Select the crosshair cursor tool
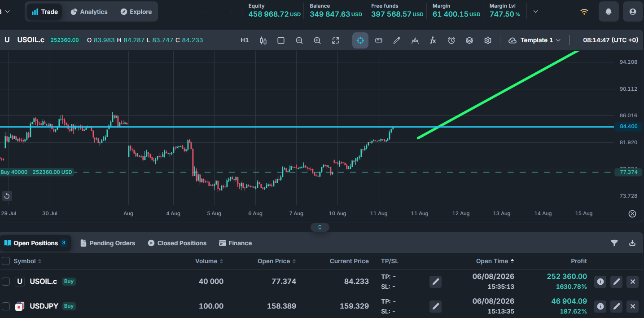Viewport: 644px width, 318px height. point(360,40)
